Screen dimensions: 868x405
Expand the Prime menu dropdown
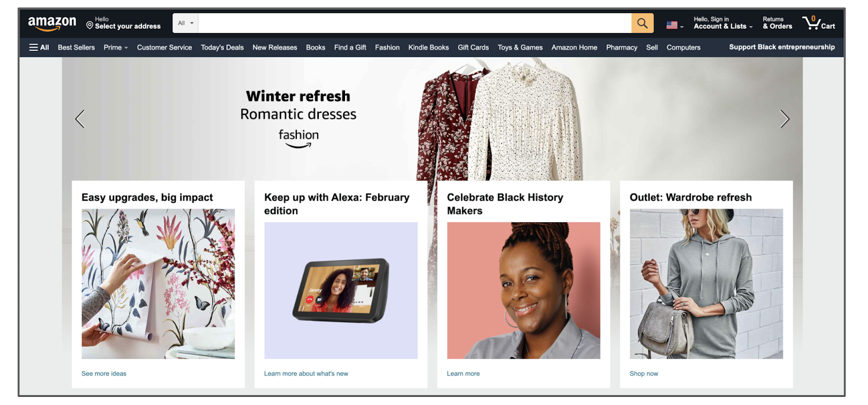pos(116,48)
